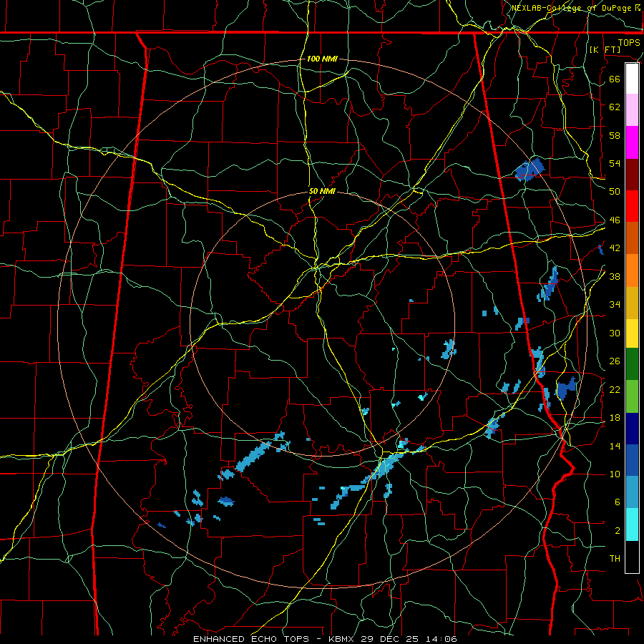Click scale value 62

pyautogui.click(x=615, y=107)
